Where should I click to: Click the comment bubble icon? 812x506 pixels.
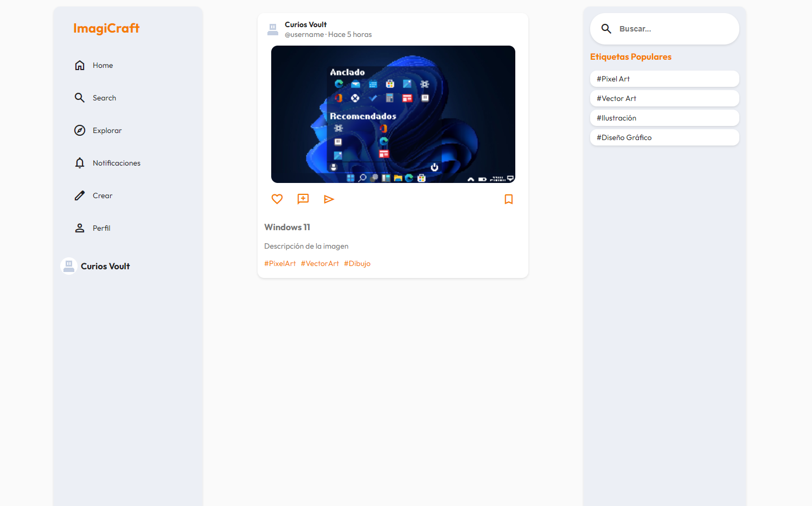303,199
